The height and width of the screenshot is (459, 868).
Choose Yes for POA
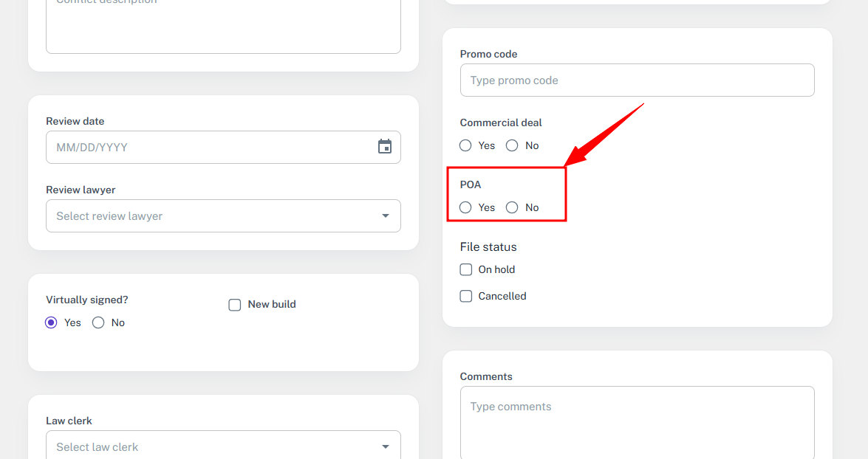465,207
